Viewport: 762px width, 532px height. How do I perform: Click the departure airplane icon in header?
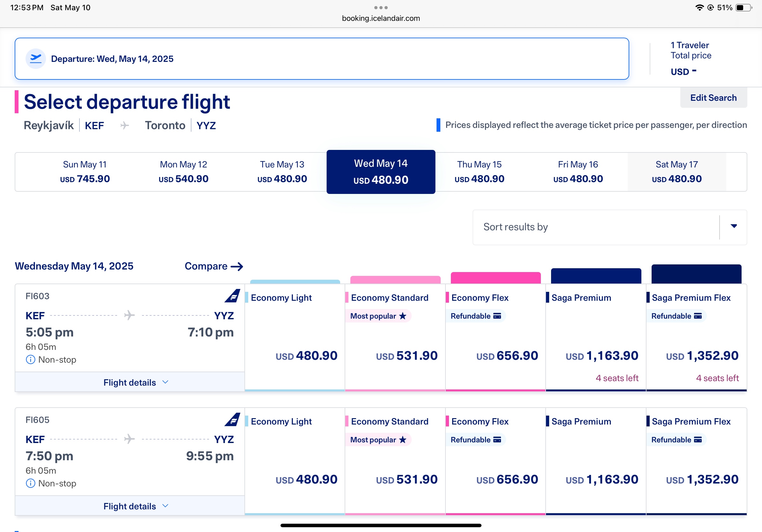pos(35,59)
